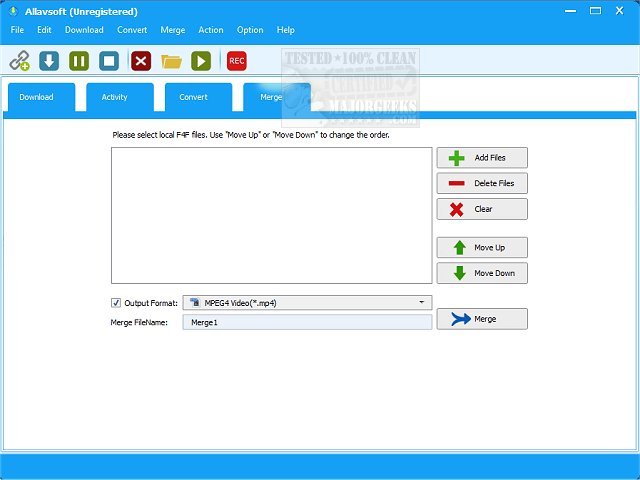Minimize the Allavsoft window

pyautogui.click(x=571, y=11)
